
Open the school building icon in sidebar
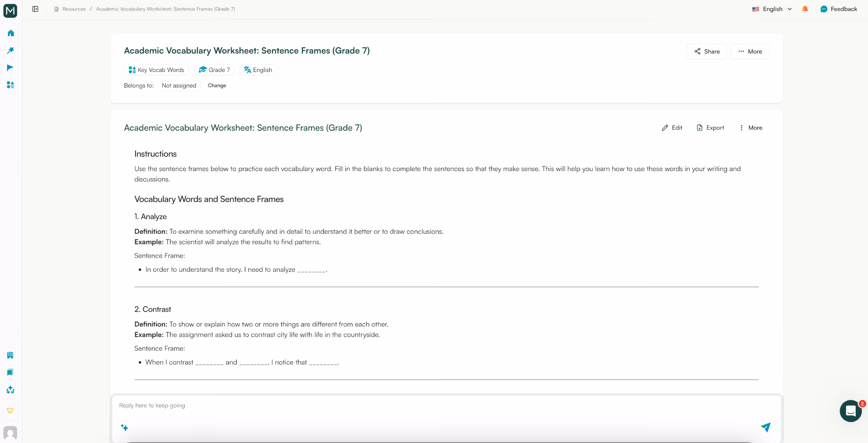[x=10, y=355]
